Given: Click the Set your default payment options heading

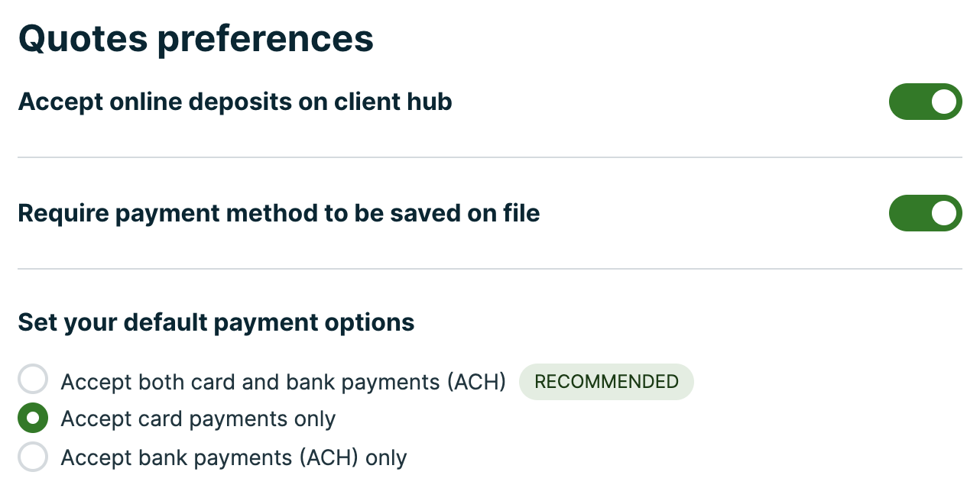Looking at the screenshot, I should click(216, 322).
